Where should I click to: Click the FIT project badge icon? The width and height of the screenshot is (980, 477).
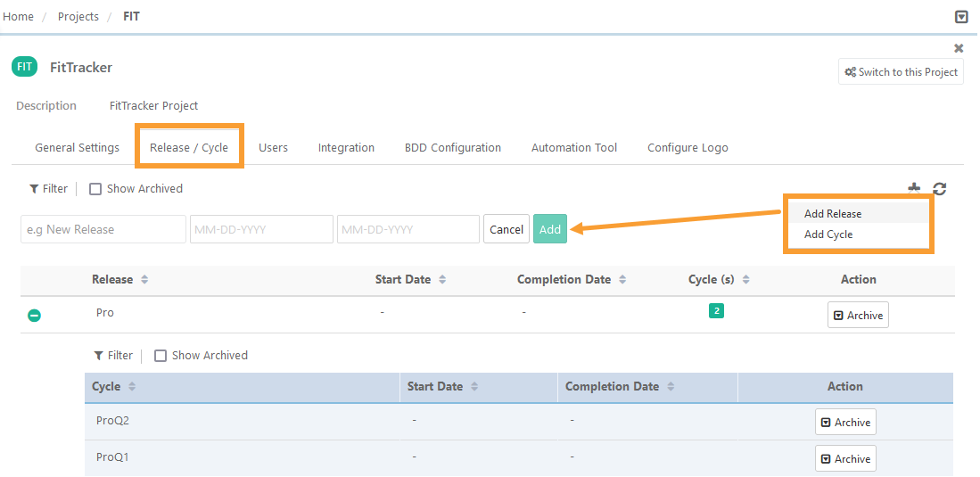click(25, 67)
